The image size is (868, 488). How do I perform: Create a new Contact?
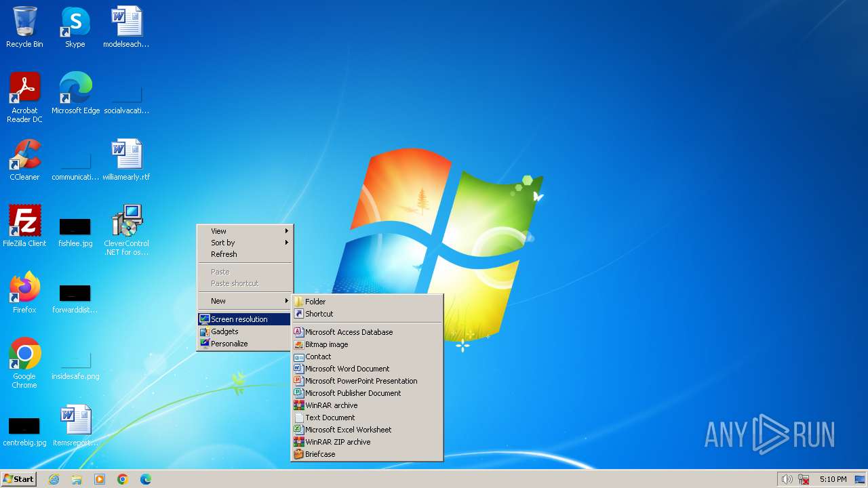(367, 357)
